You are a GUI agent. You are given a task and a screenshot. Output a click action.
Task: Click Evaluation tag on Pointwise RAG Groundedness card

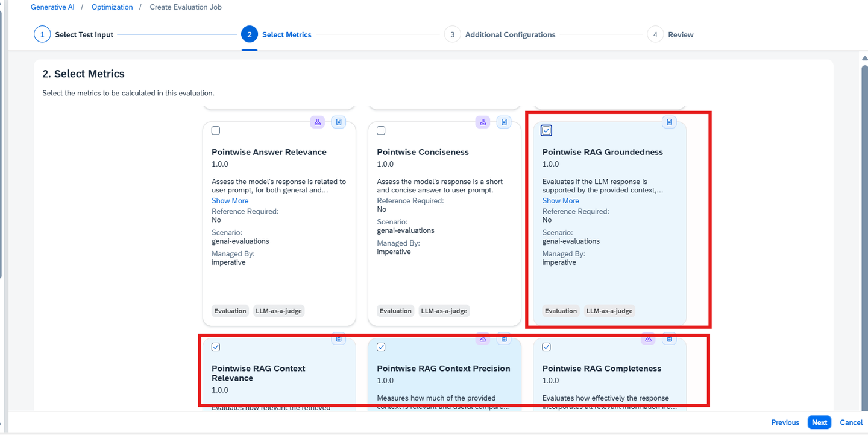pyautogui.click(x=561, y=311)
